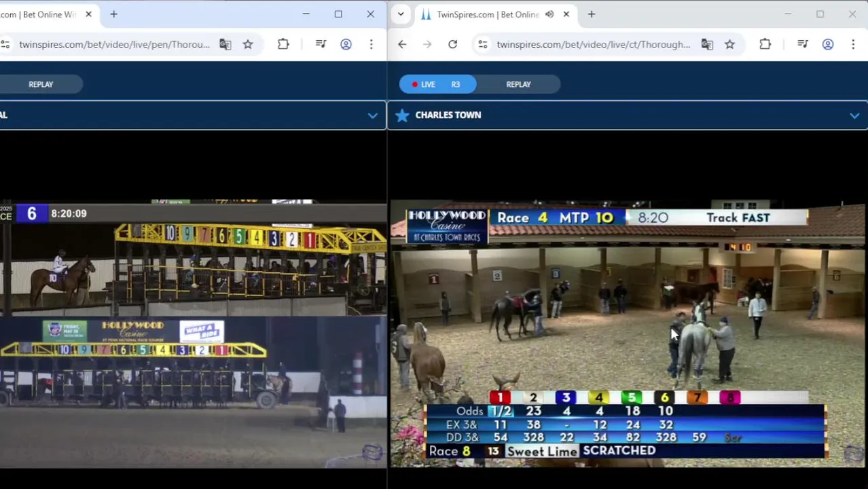
Task: Close the left window's TwinSpires tab
Action: (x=88, y=14)
